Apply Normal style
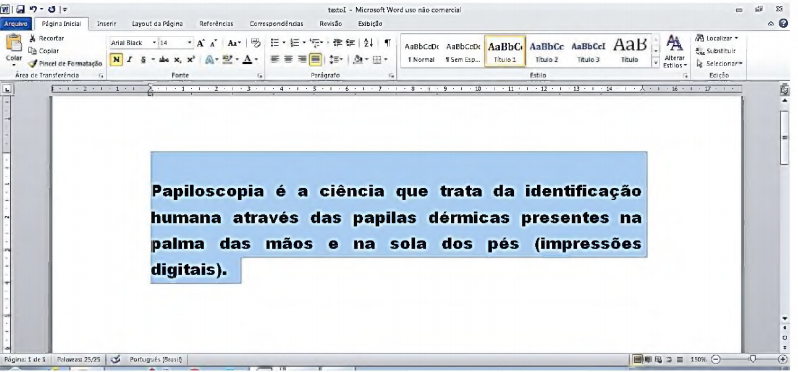The height and width of the screenshot is (372, 798). [x=421, y=51]
